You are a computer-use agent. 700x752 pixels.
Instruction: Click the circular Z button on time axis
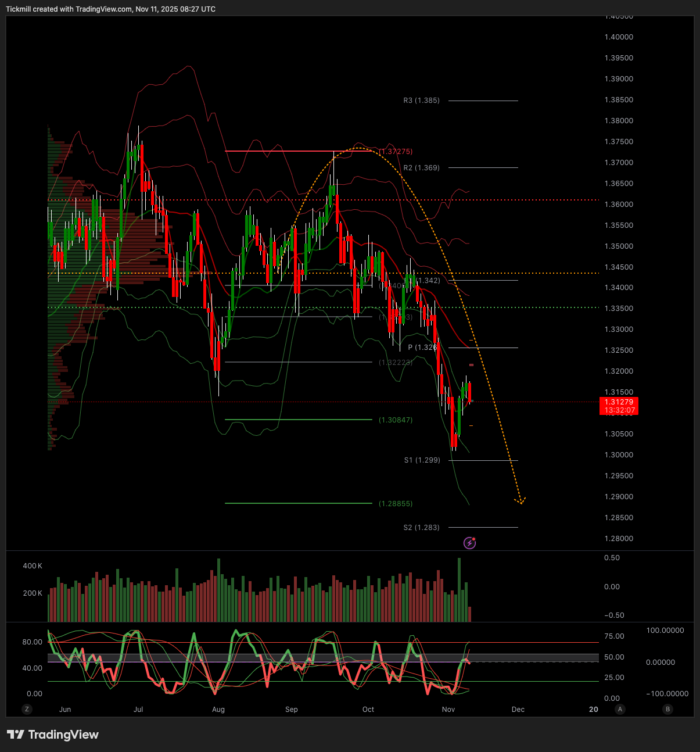coord(27,709)
